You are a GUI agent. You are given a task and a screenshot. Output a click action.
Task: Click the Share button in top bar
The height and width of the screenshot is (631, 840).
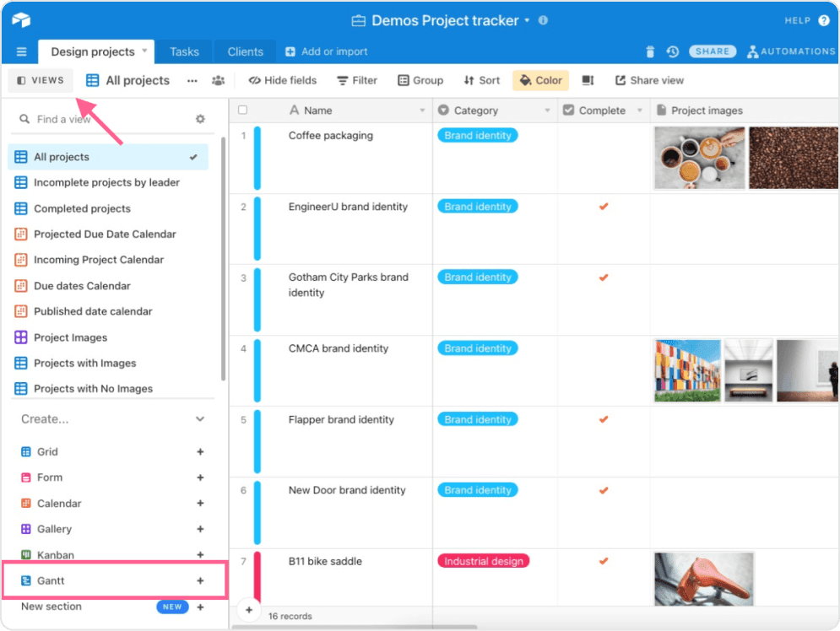[713, 51]
